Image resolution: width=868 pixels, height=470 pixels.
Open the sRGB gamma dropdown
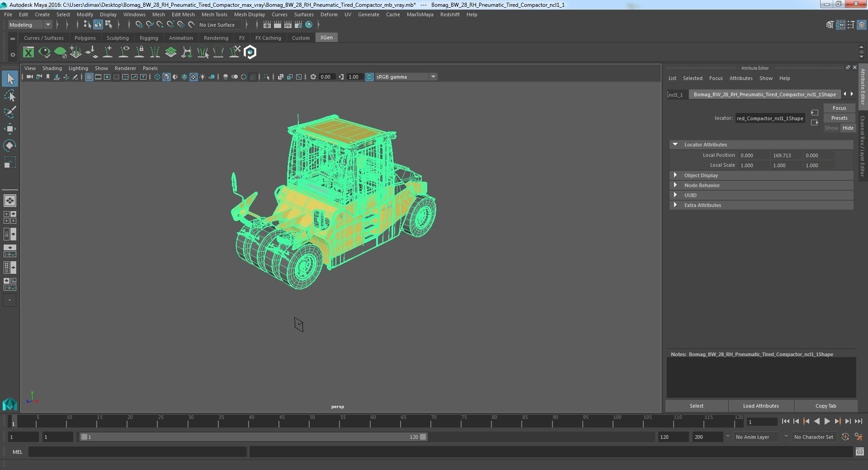[x=406, y=77]
